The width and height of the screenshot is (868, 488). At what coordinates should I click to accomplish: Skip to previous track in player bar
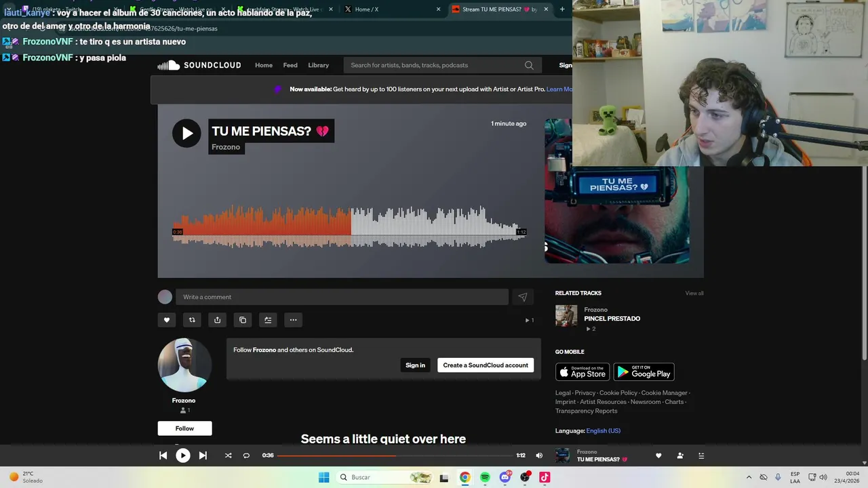pyautogui.click(x=163, y=455)
